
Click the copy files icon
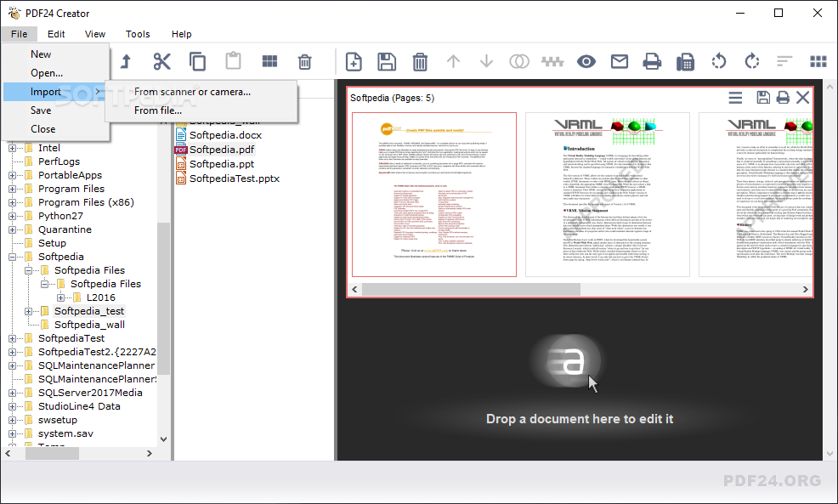tap(198, 61)
